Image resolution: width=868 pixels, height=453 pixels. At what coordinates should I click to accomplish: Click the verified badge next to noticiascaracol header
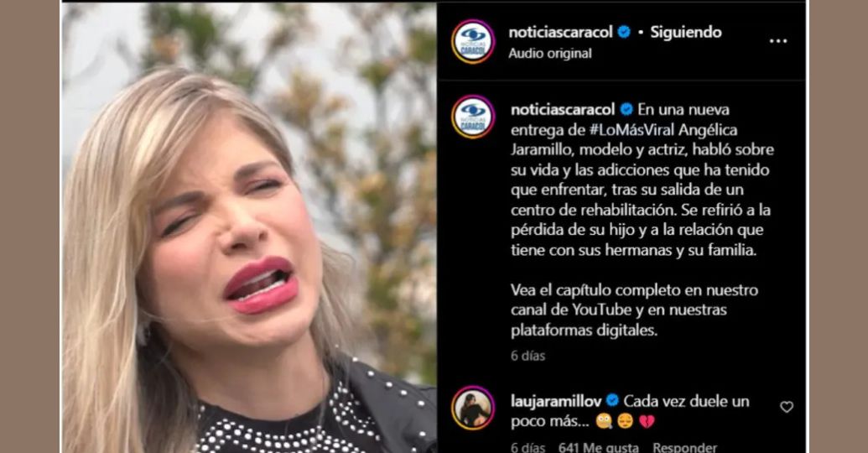coord(624,32)
